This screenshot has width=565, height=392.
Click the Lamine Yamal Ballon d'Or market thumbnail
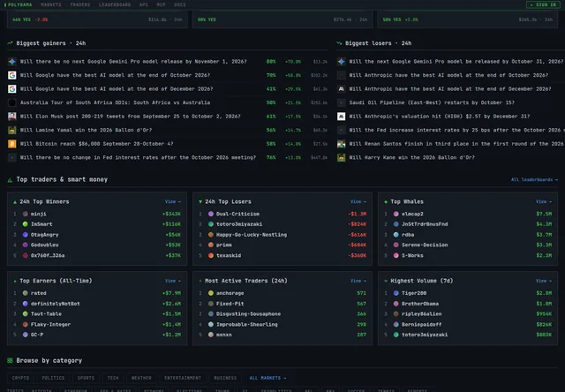tap(11, 130)
